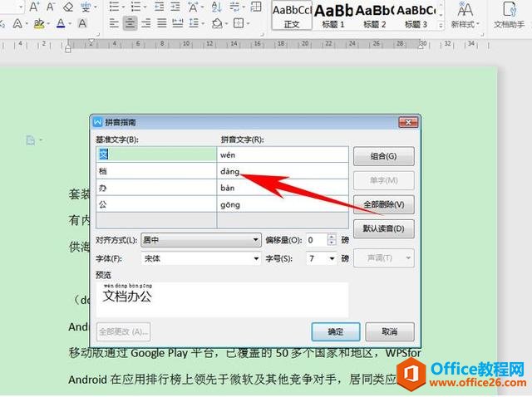Select the 标题 2 style
The width and height of the screenshot is (532, 397).
[x=375, y=15]
